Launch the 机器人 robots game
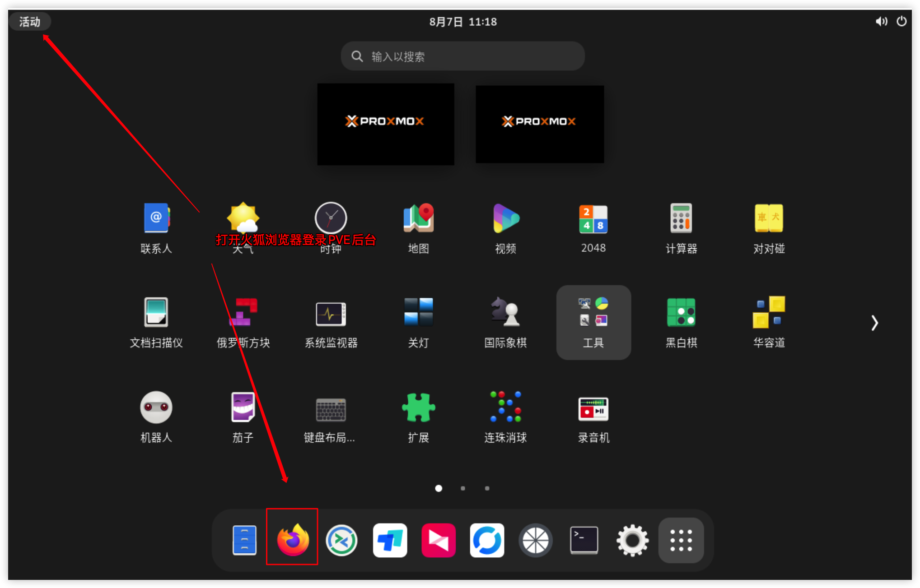920x588 pixels. [x=156, y=417]
